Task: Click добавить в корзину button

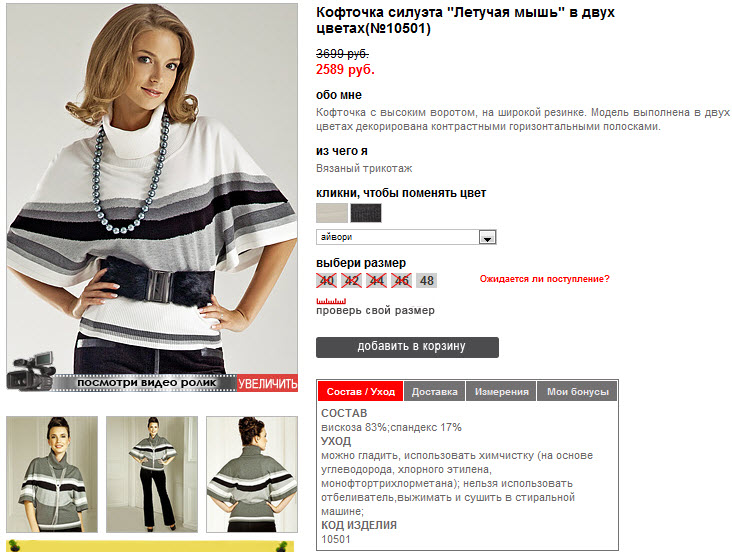Action: coord(407,347)
